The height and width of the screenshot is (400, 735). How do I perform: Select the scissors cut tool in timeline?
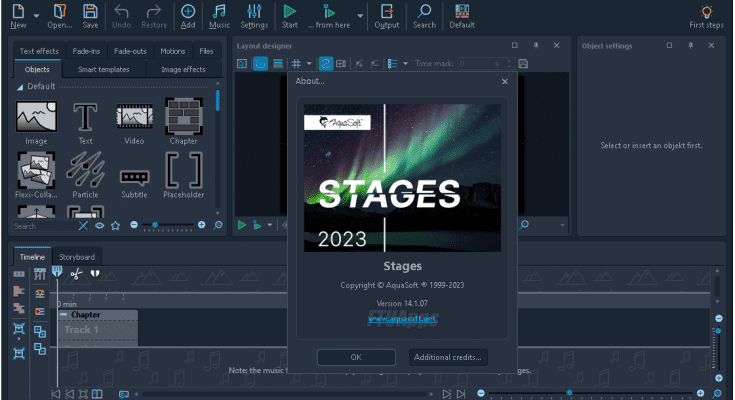tap(76, 273)
